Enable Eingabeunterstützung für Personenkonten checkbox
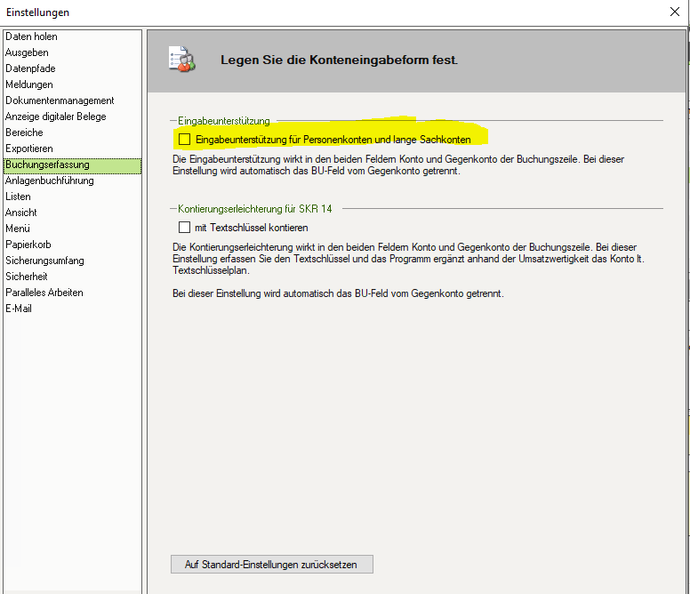 click(x=184, y=139)
